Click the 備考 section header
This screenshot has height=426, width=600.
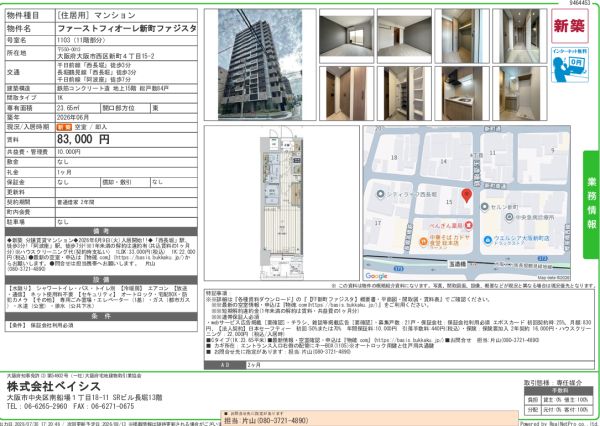[101, 231]
